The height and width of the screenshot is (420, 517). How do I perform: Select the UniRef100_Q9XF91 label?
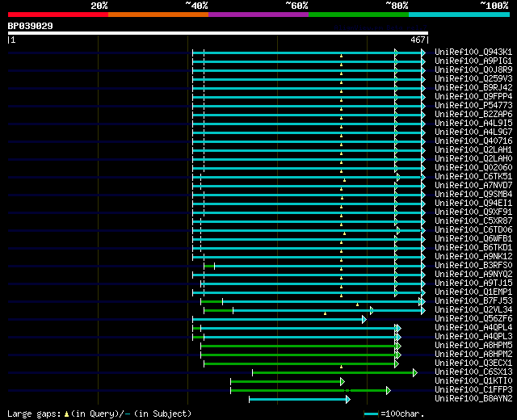tap(473, 212)
